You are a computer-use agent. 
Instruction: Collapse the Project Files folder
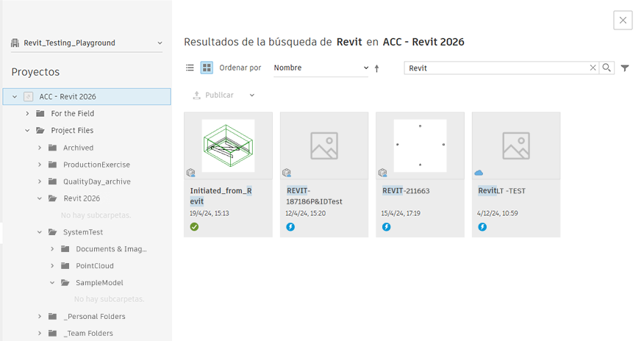coord(27,131)
